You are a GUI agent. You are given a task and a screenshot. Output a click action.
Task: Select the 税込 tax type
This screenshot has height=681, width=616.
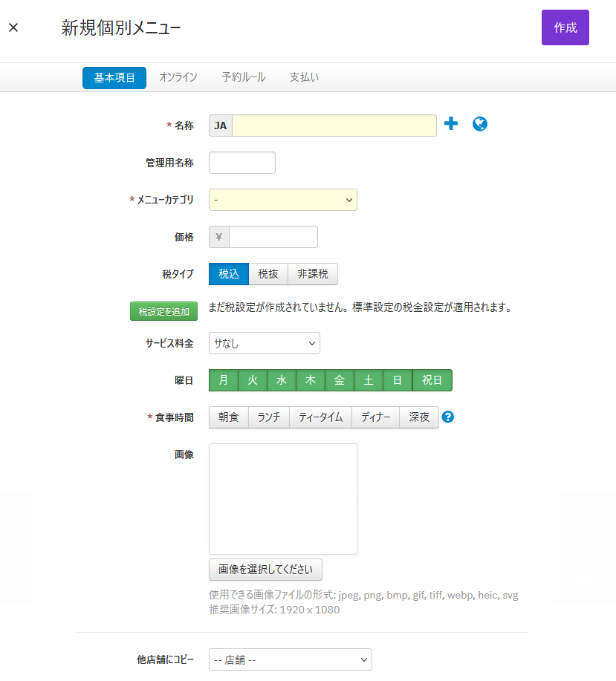coord(229,274)
